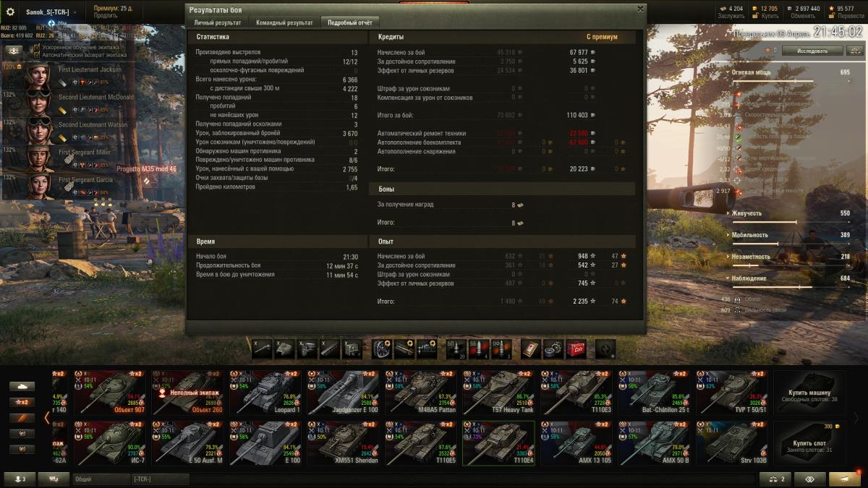Open vehicle comparison button showing 2
868x488 pixels.
click(x=774, y=479)
